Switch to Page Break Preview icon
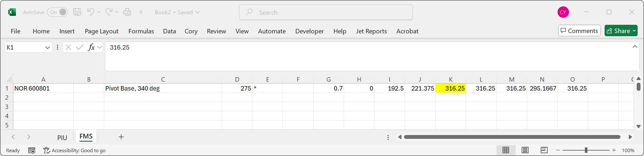The width and height of the screenshot is (644, 156). click(544, 150)
